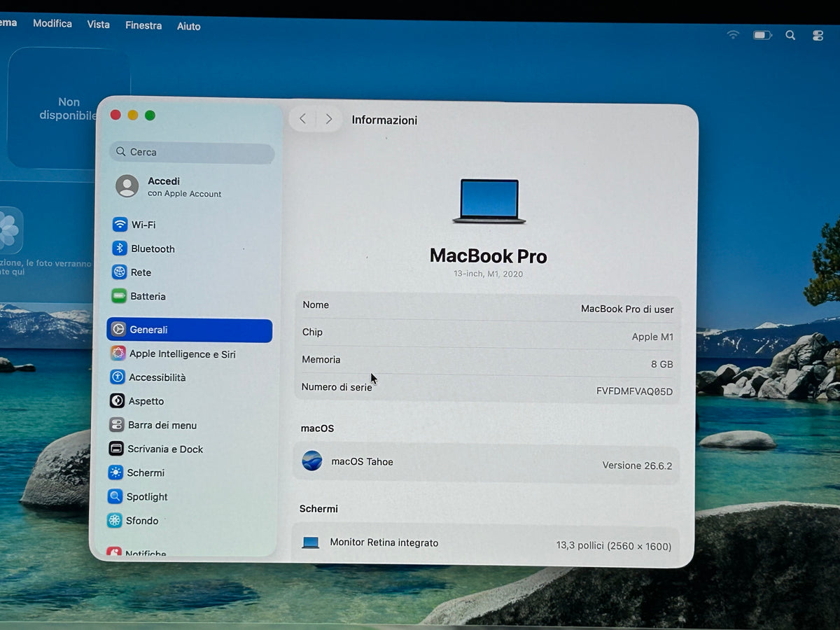Viewport: 840px width, 630px height.
Task: Click the macOS Tahoe label
Action: coord(362,462)
